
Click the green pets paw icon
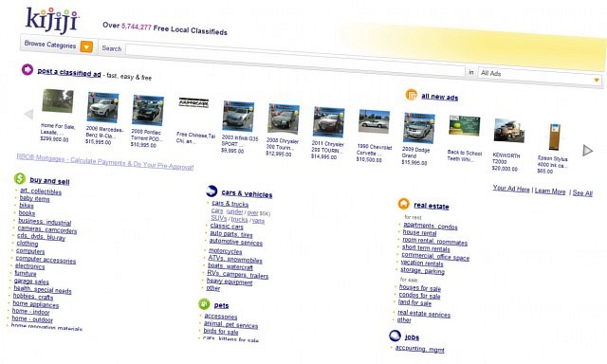(204, 304)
